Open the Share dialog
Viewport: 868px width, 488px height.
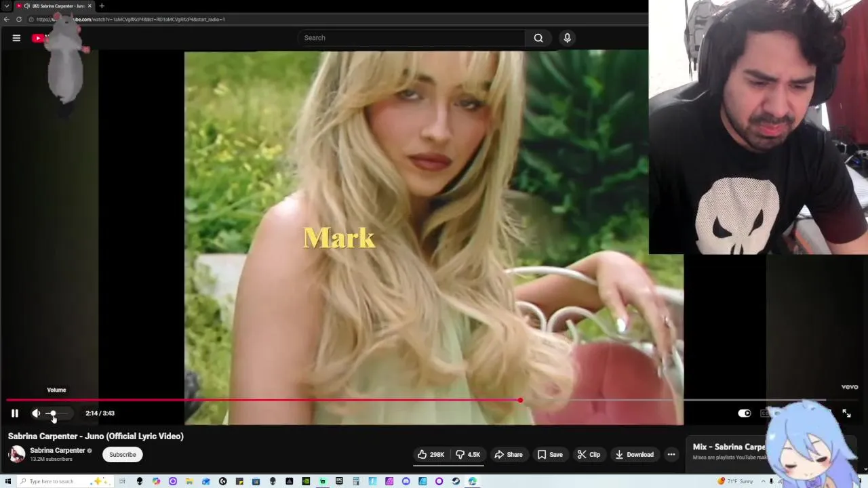pos(509,454)
